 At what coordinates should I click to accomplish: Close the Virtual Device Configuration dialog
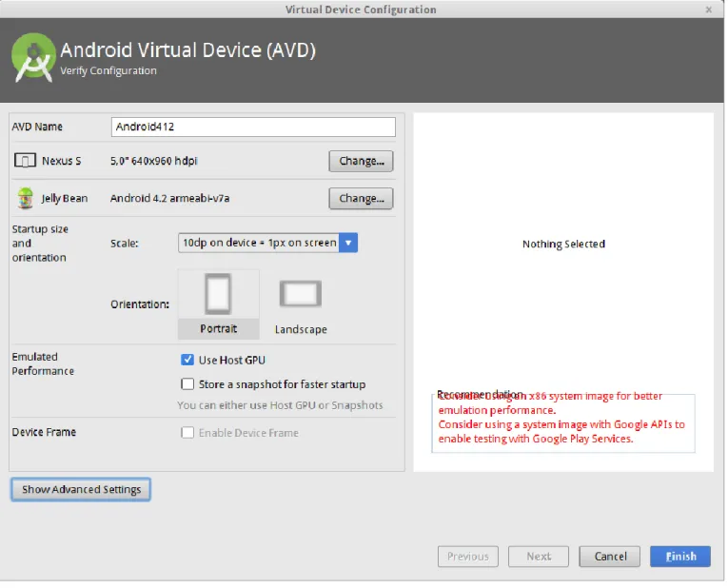tap(709, 10)
